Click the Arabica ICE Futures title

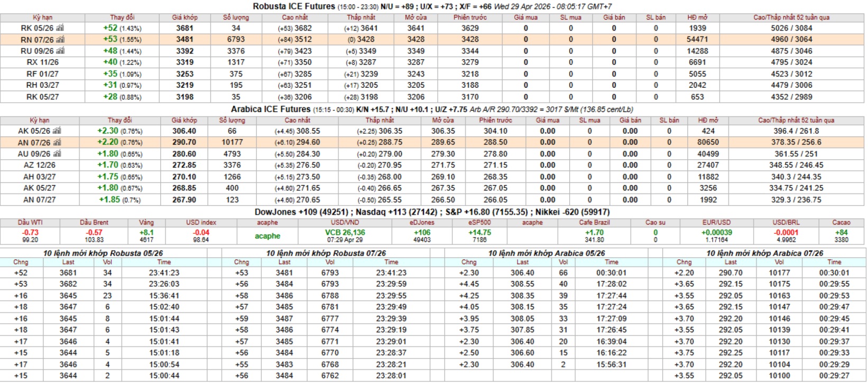pyautogui.click(x=271, y=110)
